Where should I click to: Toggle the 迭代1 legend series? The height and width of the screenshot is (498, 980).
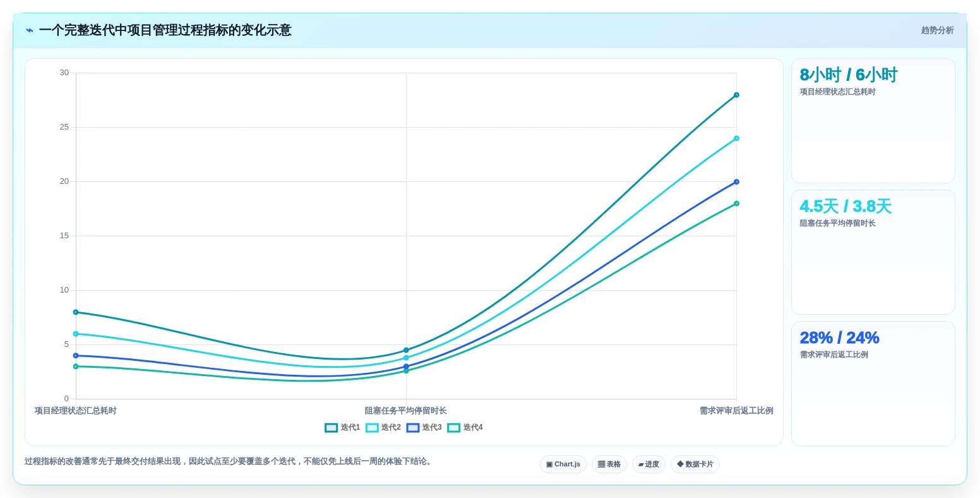[342, 428]
